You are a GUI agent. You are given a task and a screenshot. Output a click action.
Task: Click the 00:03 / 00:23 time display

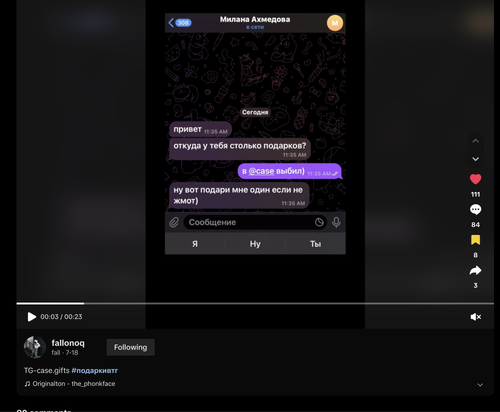pos(61,317)
